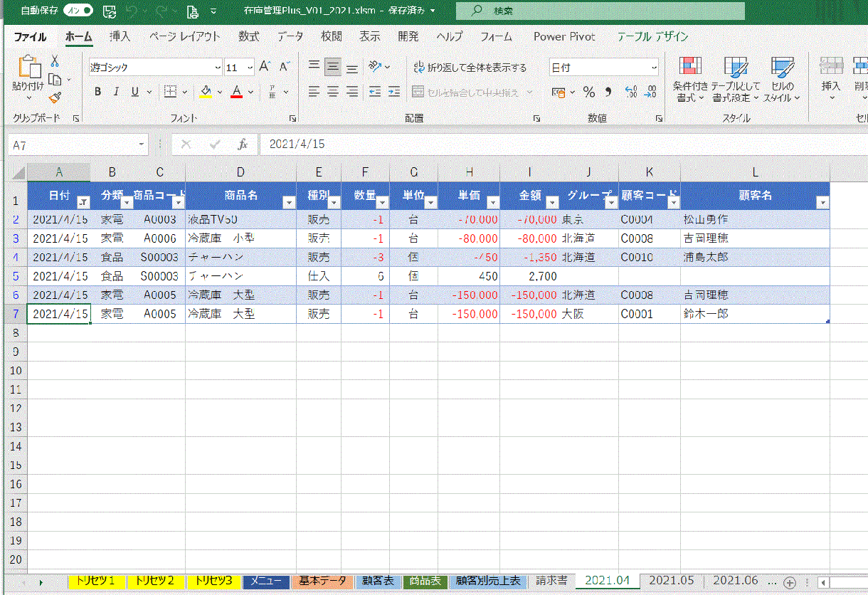Cut selection with the scissors icon
Image resolution: width=868 pixels, height=595 pixels.
click(x=55, y=61)
